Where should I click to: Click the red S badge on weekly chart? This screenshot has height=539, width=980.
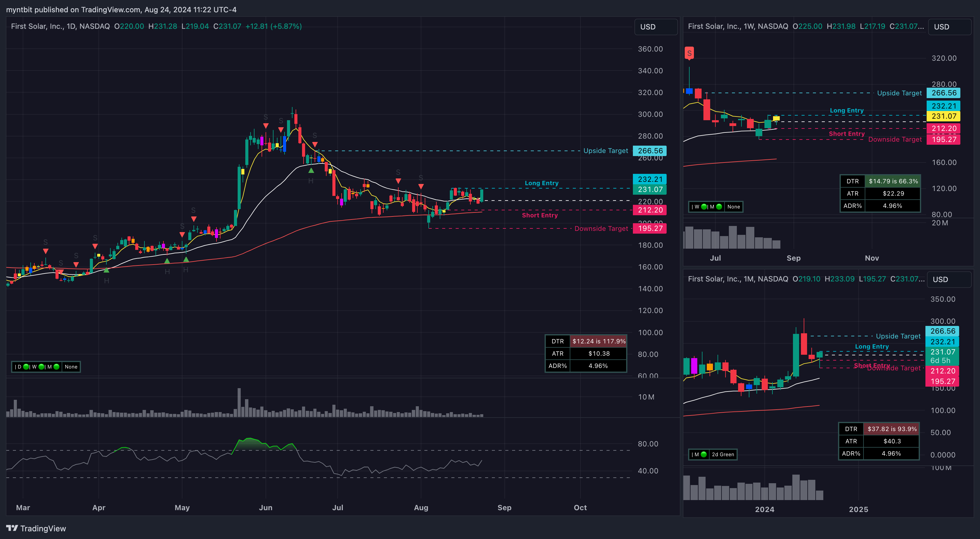click(x=689, y=53)
